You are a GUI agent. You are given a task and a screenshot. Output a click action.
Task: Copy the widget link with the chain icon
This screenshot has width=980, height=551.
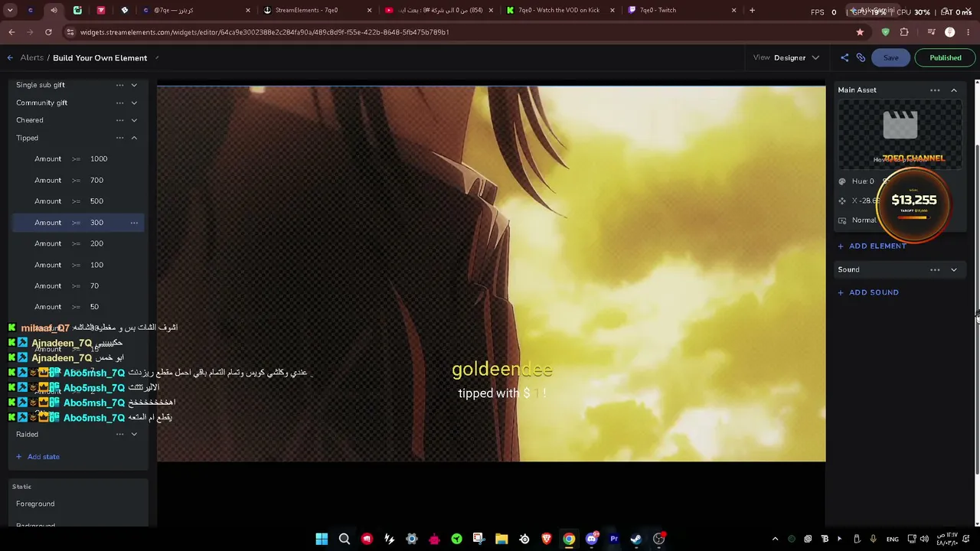pyautogui.click(x=861, y=58)
